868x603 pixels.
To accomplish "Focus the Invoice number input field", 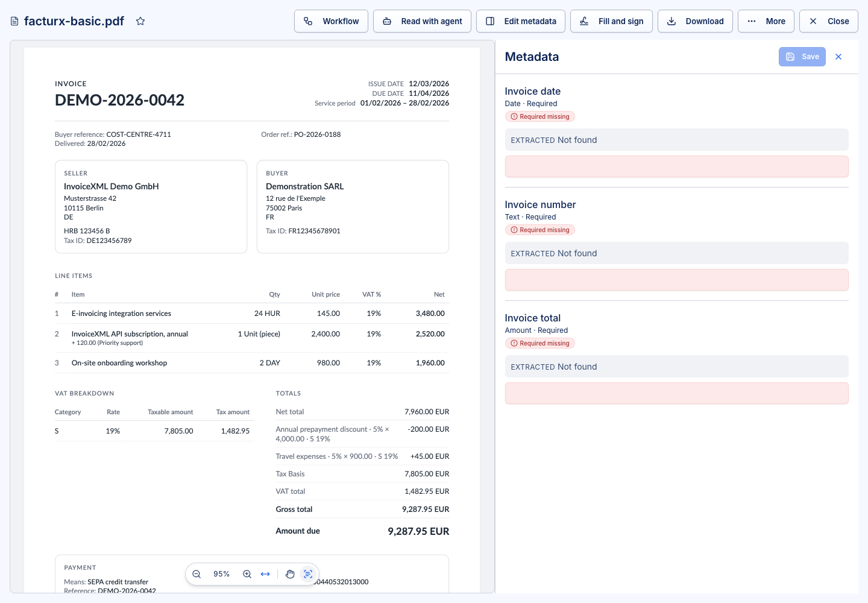I will tap(677, 280).
